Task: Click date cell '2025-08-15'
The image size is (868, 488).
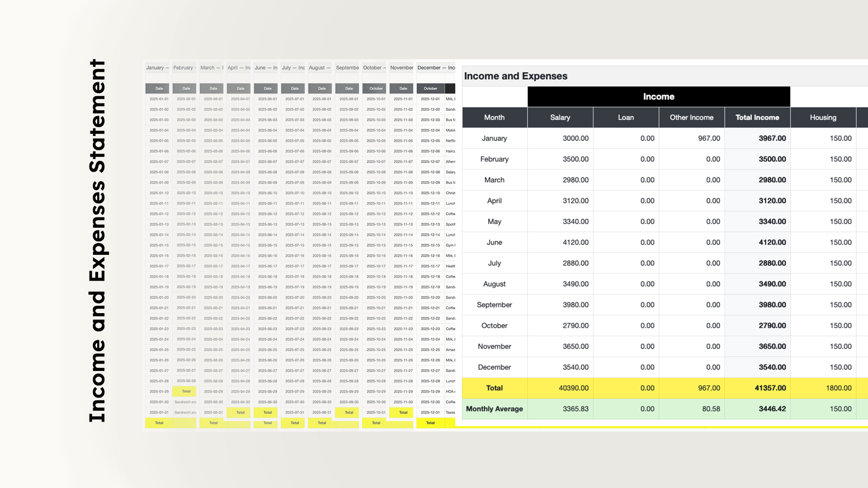Action: click(x=322, y=245)
